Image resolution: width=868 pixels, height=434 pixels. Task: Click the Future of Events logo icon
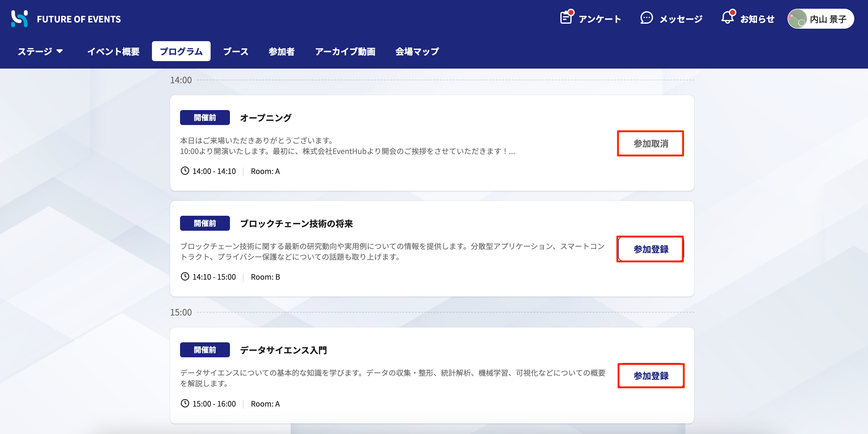click(x=19, y=18)
